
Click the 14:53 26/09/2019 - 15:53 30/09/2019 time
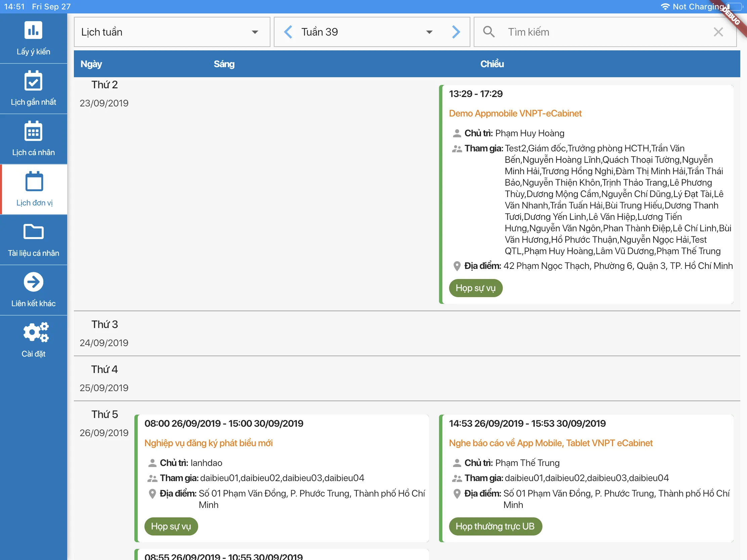(527, 424)
